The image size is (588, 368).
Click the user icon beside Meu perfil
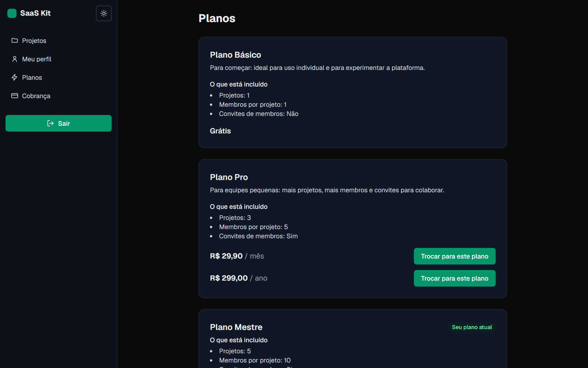pyautogui.click(x=15, y=59)
